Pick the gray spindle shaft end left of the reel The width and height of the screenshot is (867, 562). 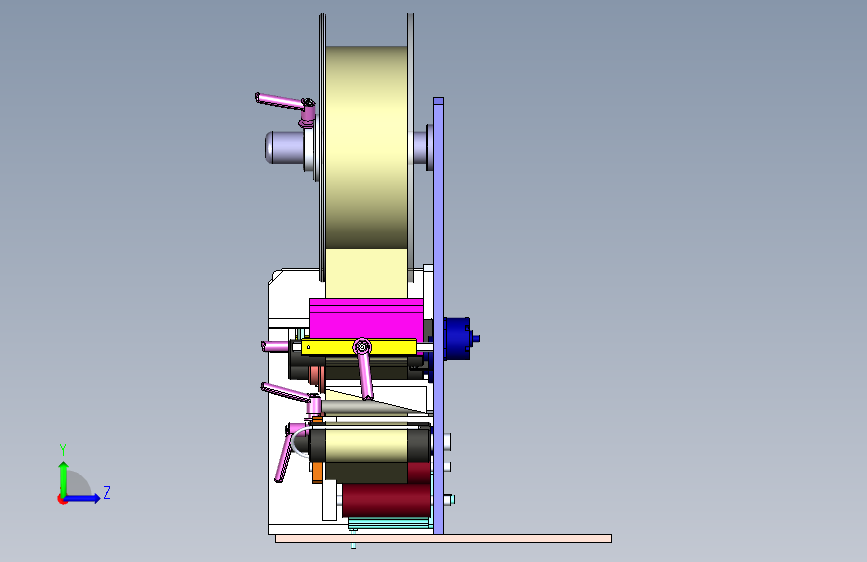coord(284,147)
